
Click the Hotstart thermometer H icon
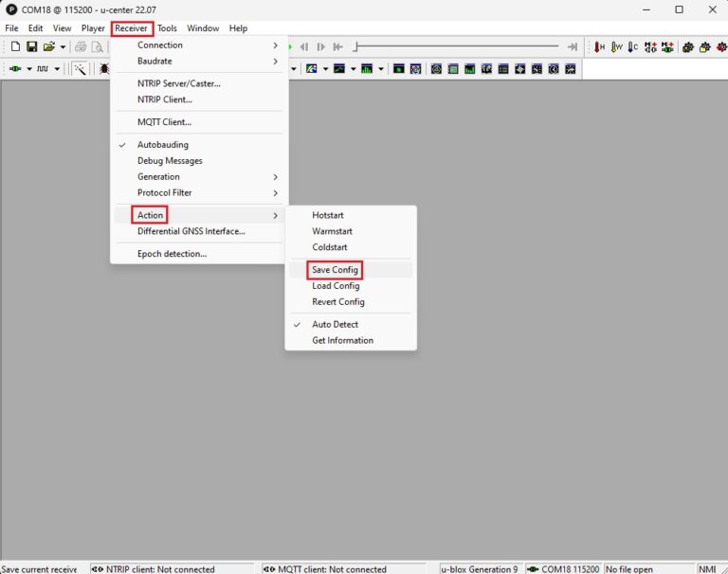click(x=599, y=46)
